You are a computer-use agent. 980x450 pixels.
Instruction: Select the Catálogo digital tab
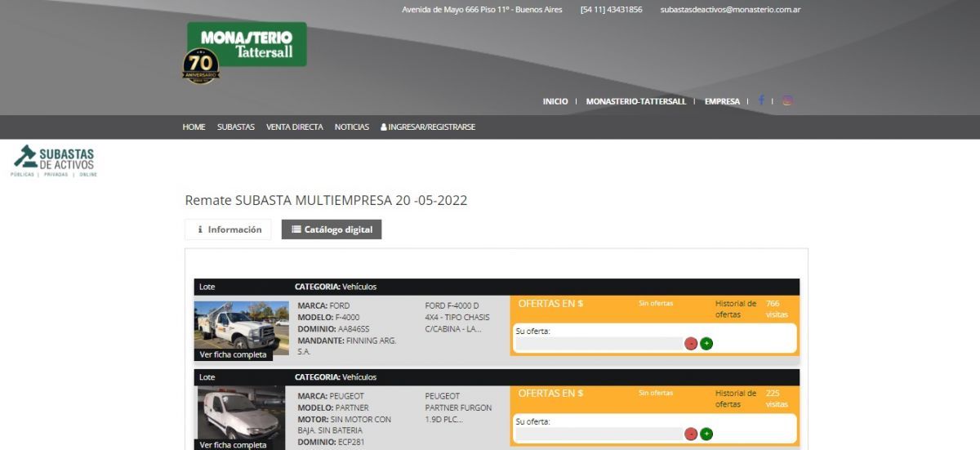332,229
